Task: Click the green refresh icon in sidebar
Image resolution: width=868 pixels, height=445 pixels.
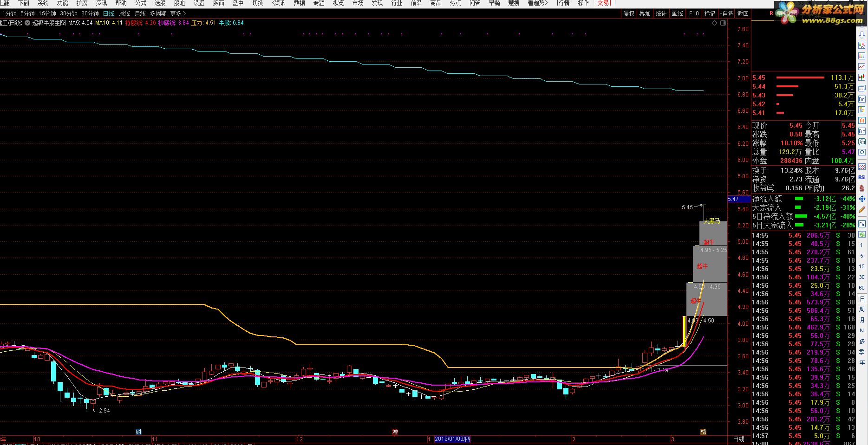Action: coord(862,235)
